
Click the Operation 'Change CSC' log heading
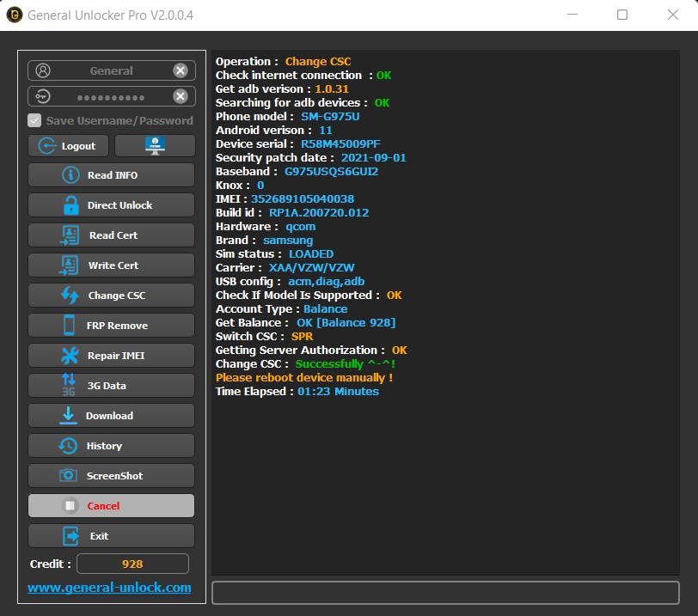tap(318, 61)
